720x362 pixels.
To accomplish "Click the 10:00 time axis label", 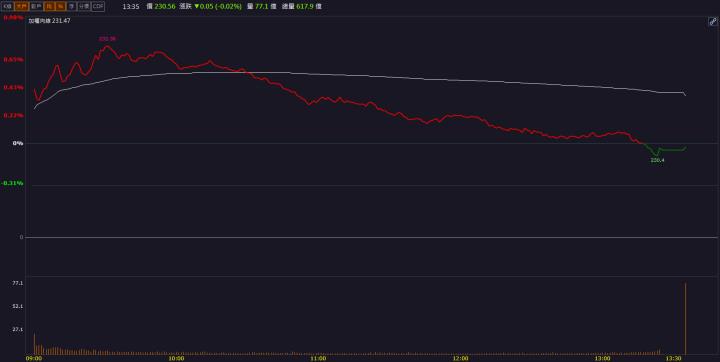I will [176, 358].
